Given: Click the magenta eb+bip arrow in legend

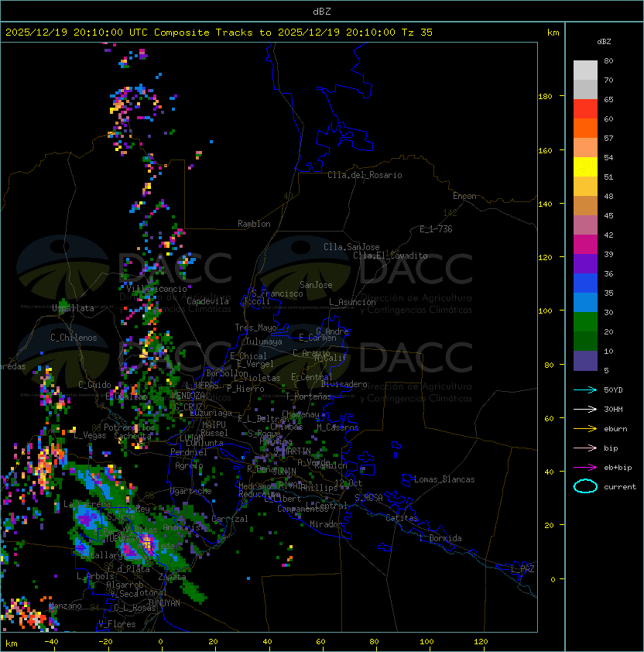Looking at the screenshot, I should click(x=585, y=468).
